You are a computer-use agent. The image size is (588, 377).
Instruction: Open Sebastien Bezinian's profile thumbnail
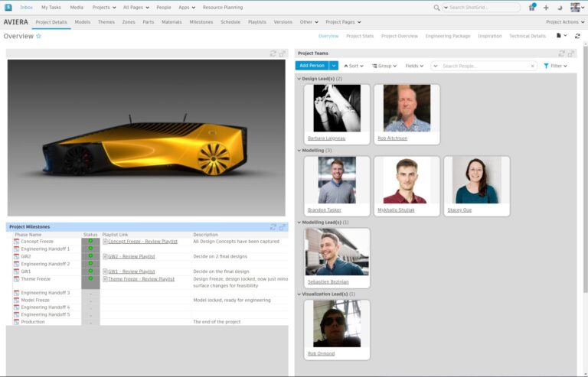pyautogui.click(x=336, y=252)
